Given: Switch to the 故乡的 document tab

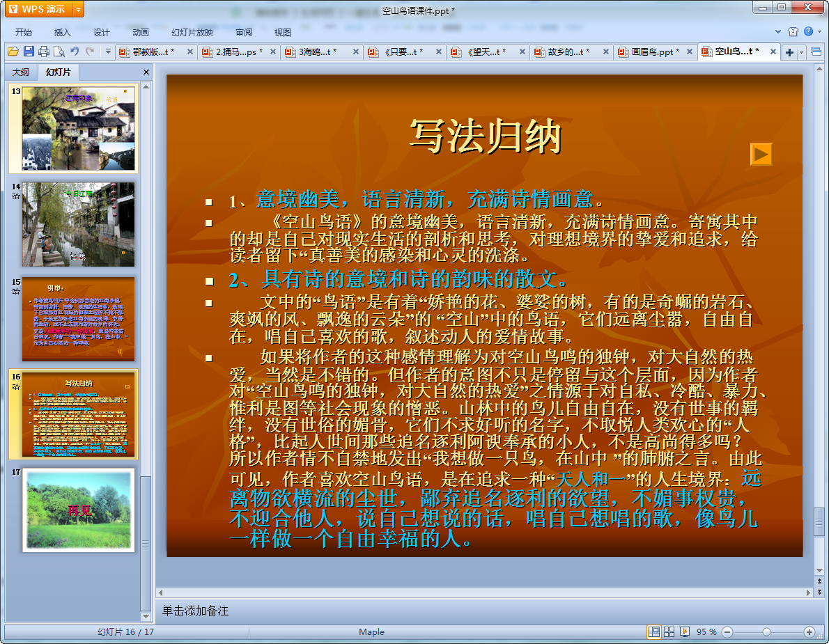Looking at the screenshot, I should 567,52.
